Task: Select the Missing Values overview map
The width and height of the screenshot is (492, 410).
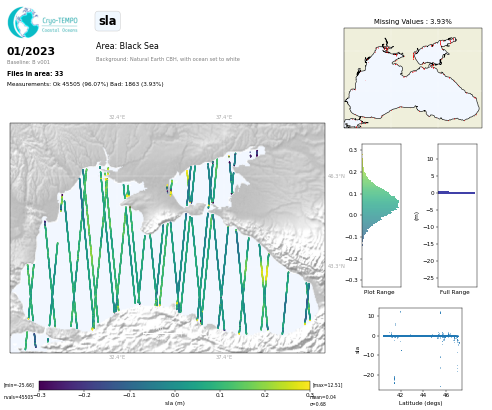Action: [413, 78]
